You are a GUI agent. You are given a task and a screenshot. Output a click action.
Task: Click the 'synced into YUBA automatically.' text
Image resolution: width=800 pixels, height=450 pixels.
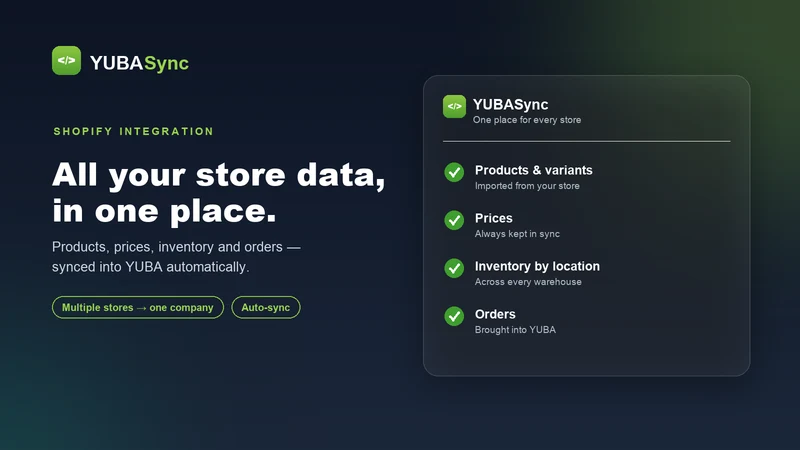coord(151,267)
